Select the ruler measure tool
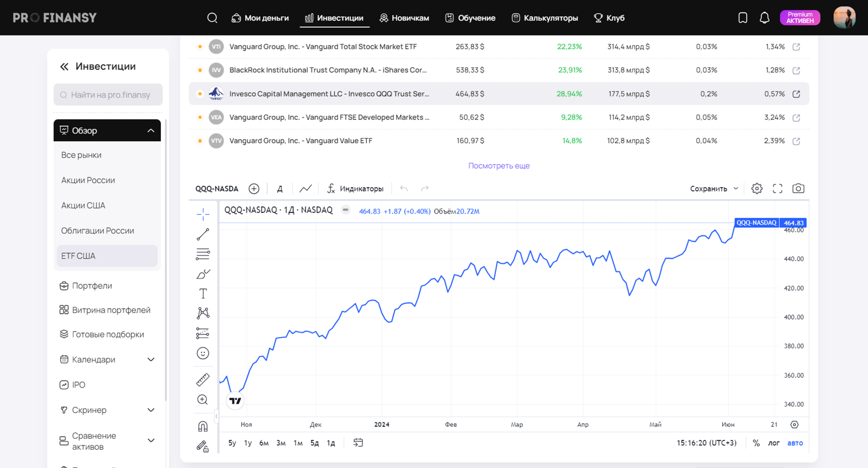This screenshot has height=468, width=868. coord(203,379)
